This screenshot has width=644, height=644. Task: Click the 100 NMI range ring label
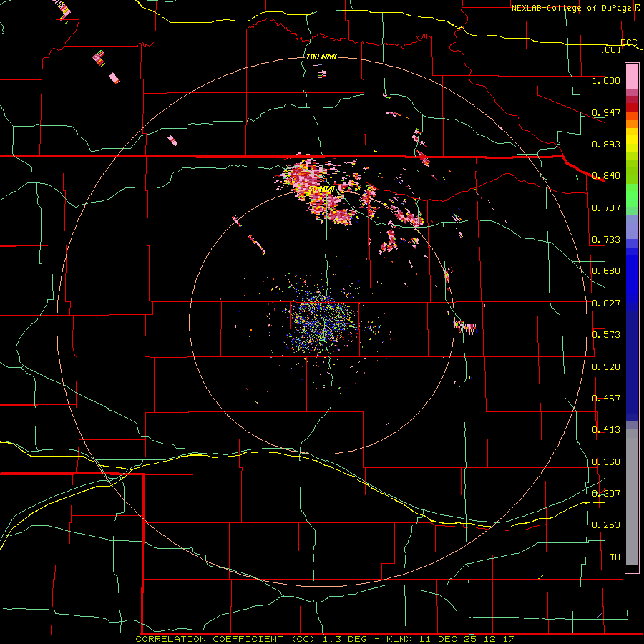tap(321, 57)
